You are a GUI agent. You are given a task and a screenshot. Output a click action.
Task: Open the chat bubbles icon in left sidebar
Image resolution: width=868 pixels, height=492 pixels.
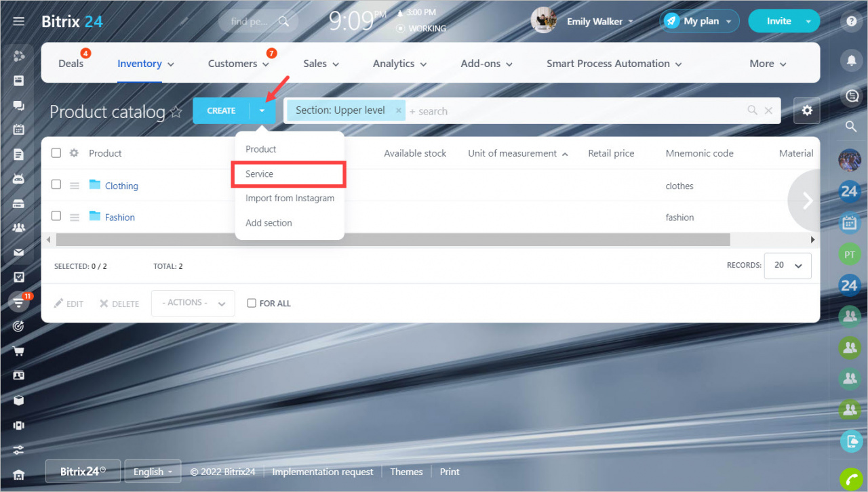[x=18, y=105]
